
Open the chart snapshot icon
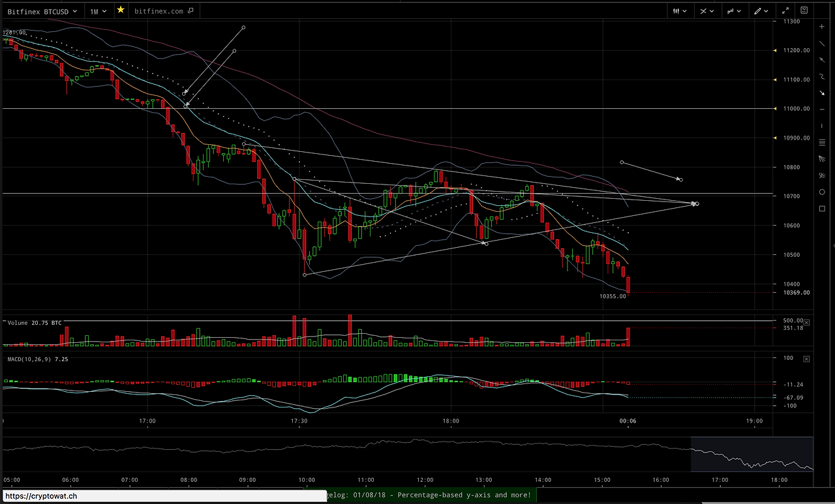pyautogui.click(x=804, y=10)
